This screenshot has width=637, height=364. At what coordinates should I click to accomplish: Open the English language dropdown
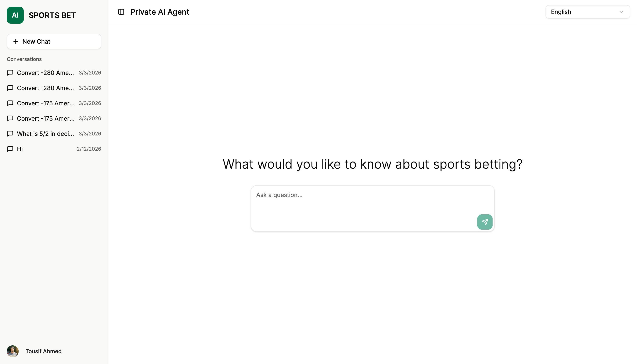(587, 12)
